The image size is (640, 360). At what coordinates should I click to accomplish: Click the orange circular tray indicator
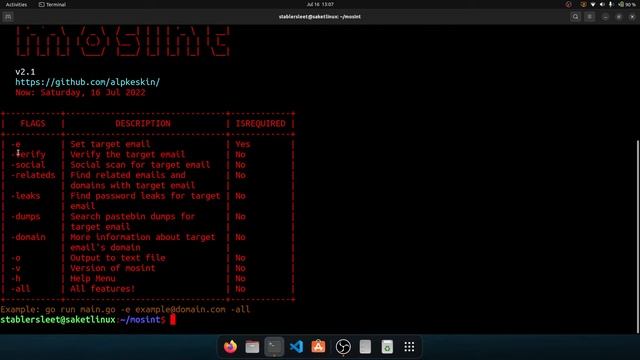583,4
